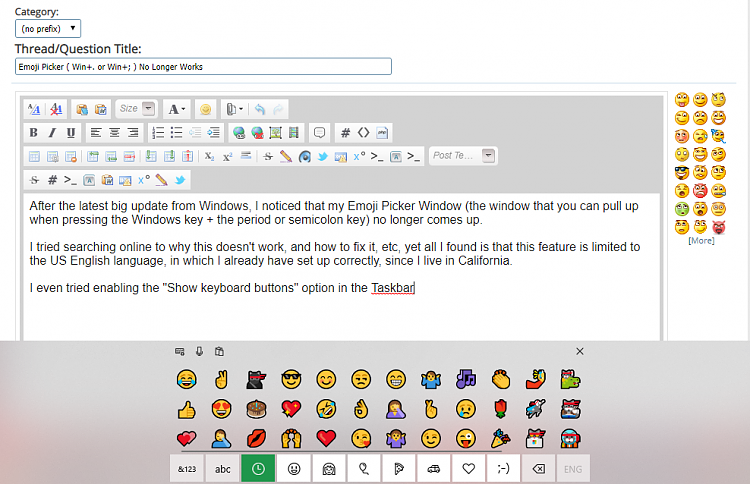Tap the backspace key on emoji keyboard

point(538,469)
